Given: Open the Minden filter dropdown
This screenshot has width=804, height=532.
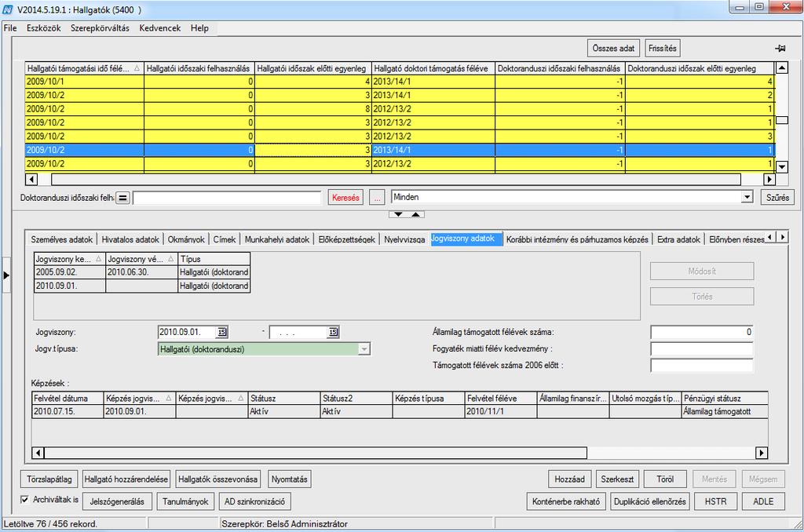Looking at the screenshot, I should [747, 197].
